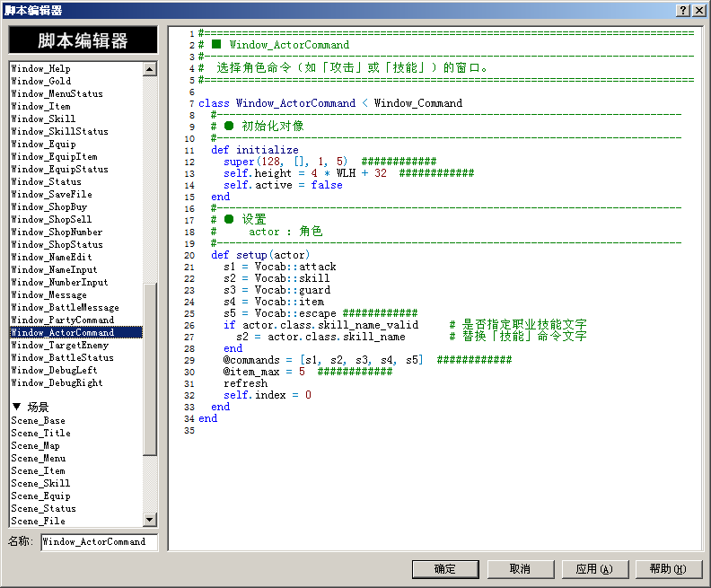Select Window_NameInput script
Screen dimensions: 711x588
76,269
